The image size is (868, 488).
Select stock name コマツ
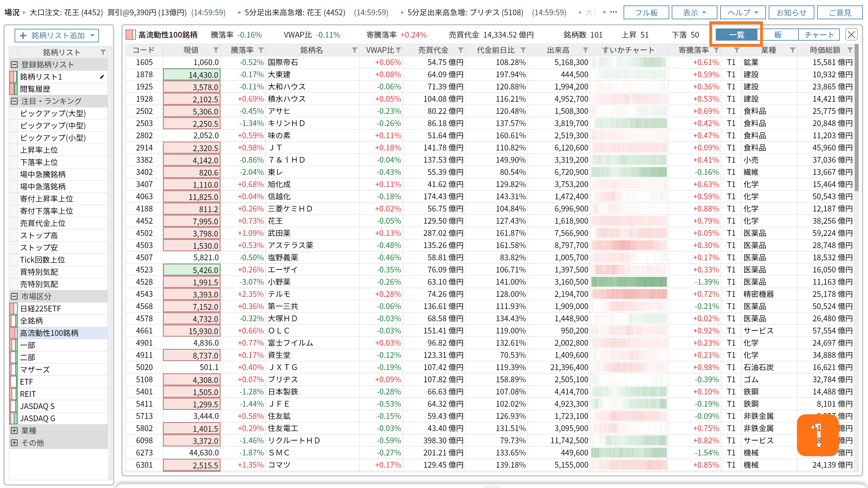click(279, 465)
